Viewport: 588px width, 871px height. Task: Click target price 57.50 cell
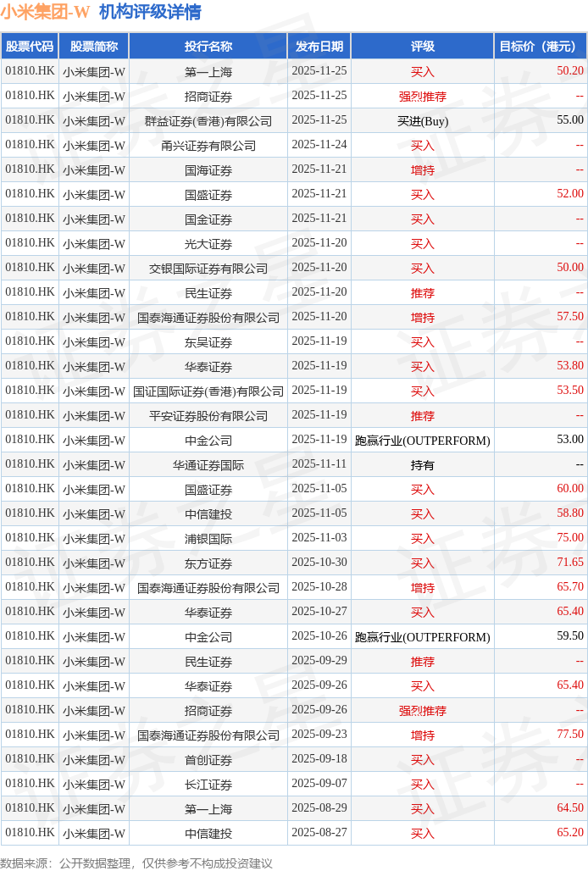coord(541,317)
